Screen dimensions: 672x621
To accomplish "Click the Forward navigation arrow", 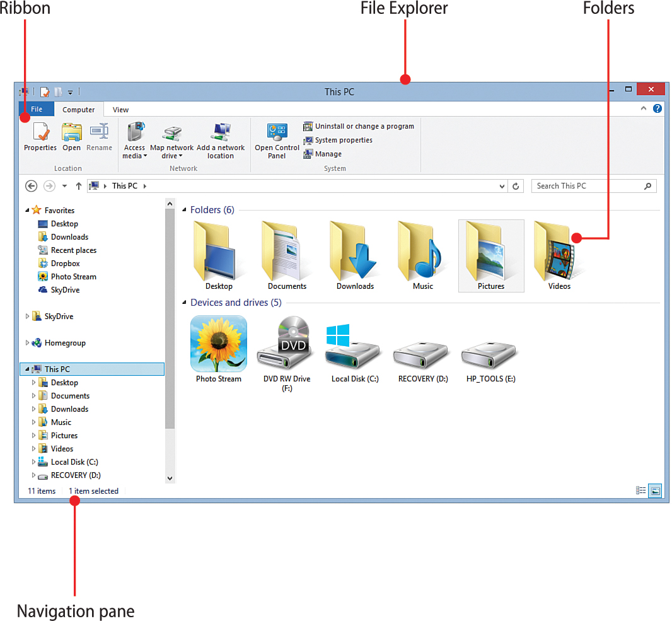I will [x=50, y=186].
